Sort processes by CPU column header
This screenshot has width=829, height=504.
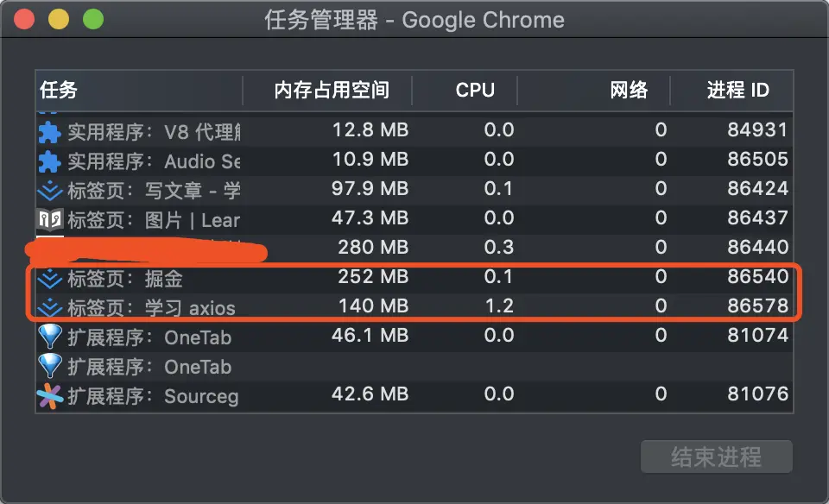(x=475, y=90)
